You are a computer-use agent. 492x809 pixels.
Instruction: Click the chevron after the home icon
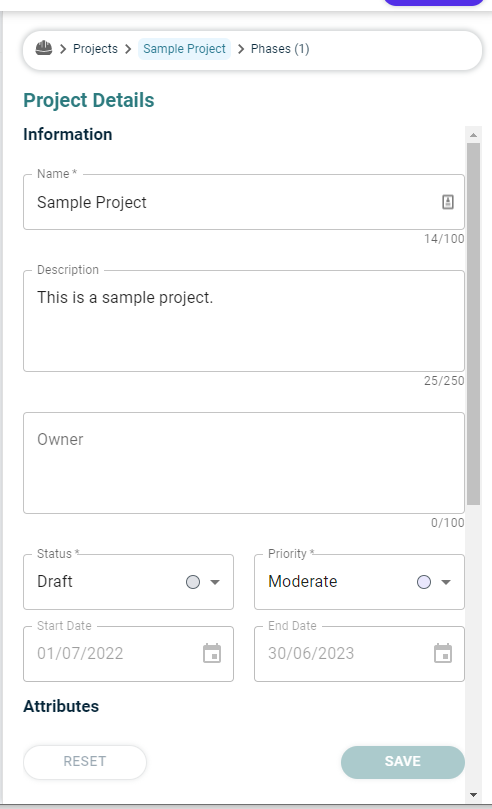pyautogui.click(x=63, y=49)
